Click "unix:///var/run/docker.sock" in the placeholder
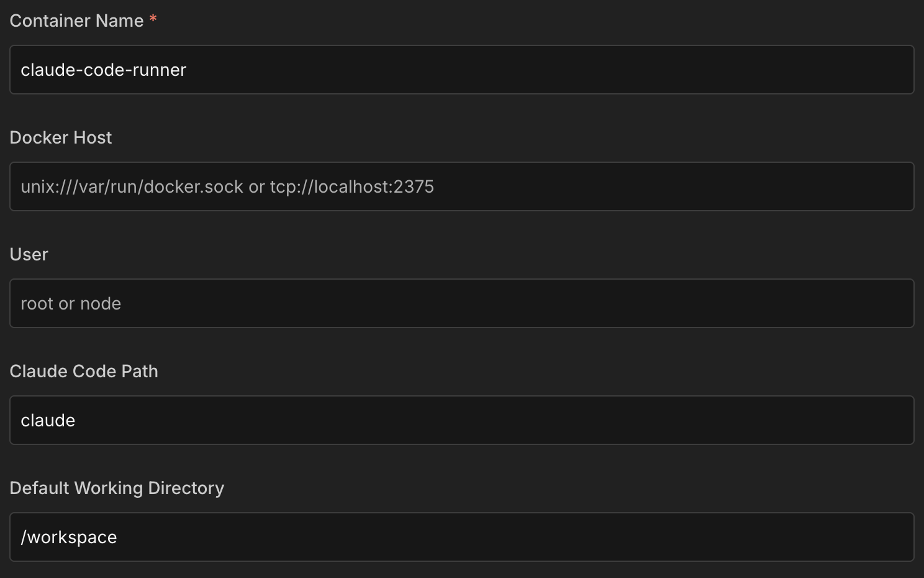 (x=132, y=187)
